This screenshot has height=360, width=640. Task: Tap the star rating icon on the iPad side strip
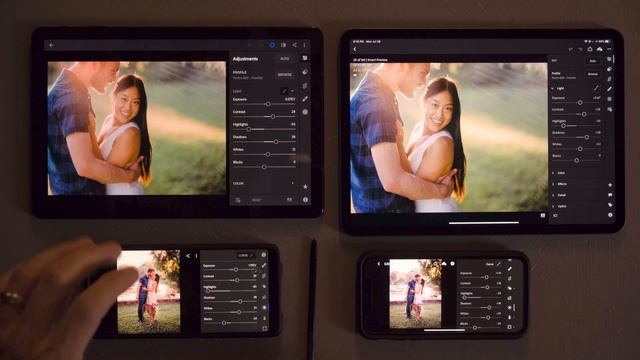coord(610,184)
